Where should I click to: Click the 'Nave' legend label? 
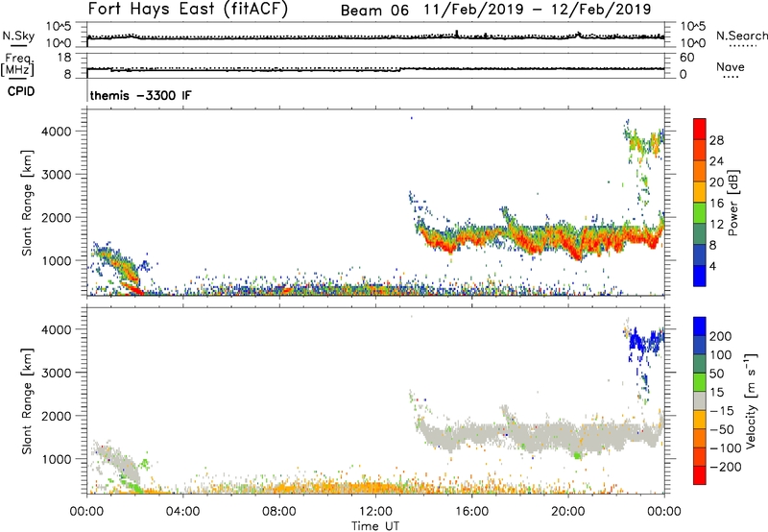click(x=730, y=66)
